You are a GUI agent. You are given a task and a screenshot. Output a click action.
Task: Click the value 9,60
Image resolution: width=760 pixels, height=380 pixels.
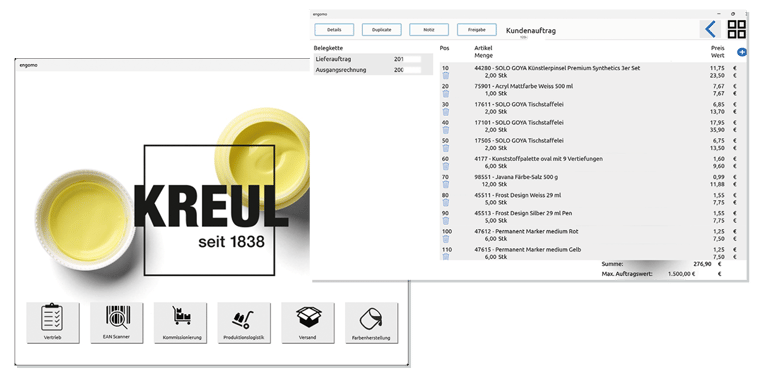[719, 166]
